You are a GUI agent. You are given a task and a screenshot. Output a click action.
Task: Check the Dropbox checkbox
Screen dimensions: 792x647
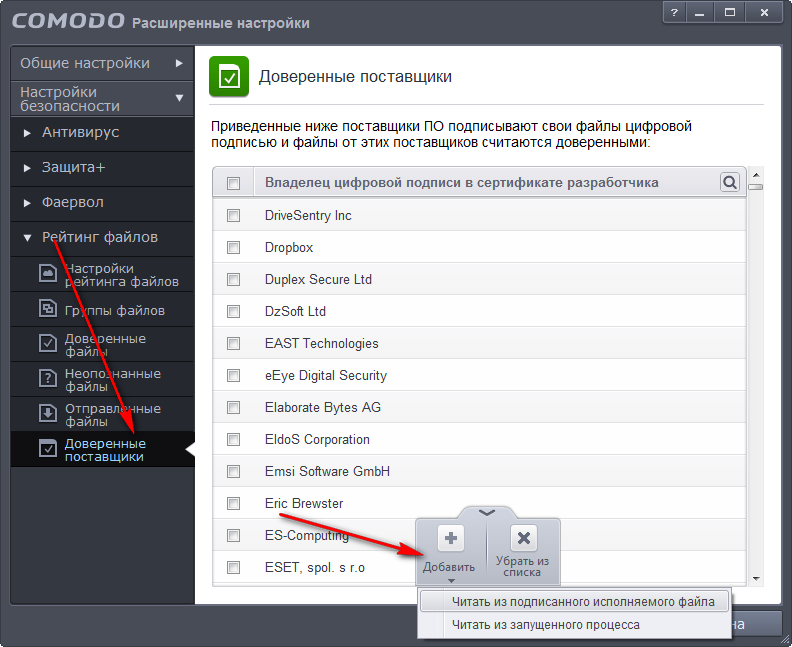[x=233, y=247]
